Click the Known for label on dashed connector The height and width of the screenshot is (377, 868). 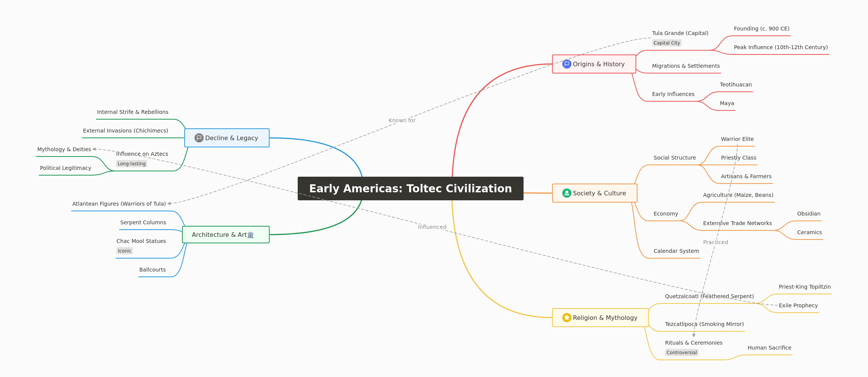pos(402,120)
